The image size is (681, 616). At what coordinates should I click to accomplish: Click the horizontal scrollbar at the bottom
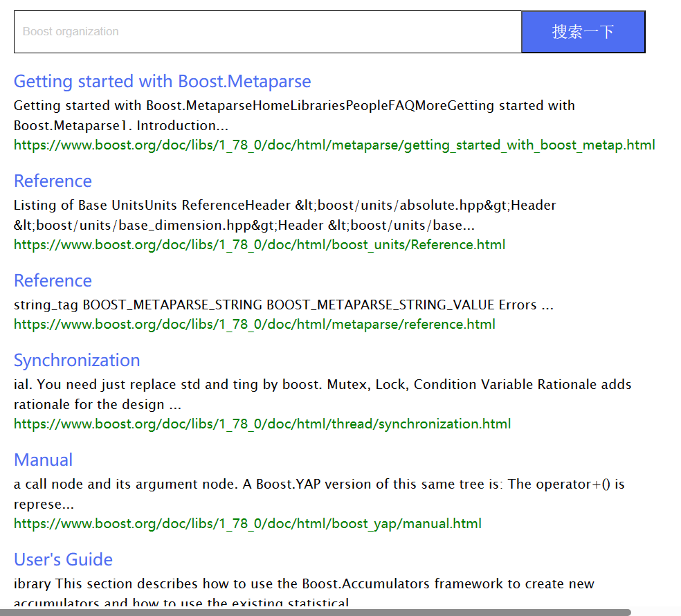[x=316, y=612]
